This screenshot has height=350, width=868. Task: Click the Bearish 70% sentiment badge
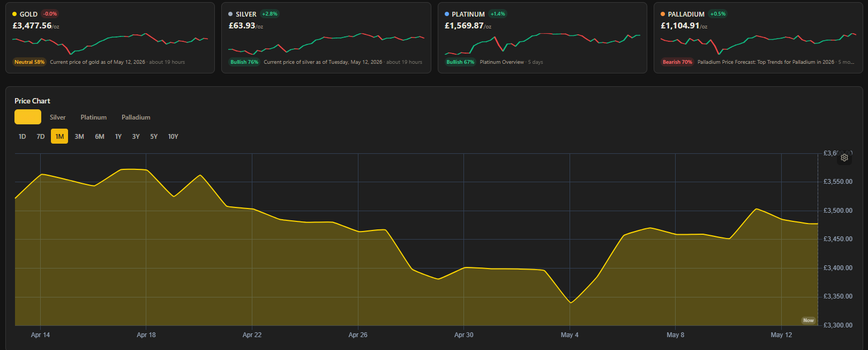click(677, 62)
